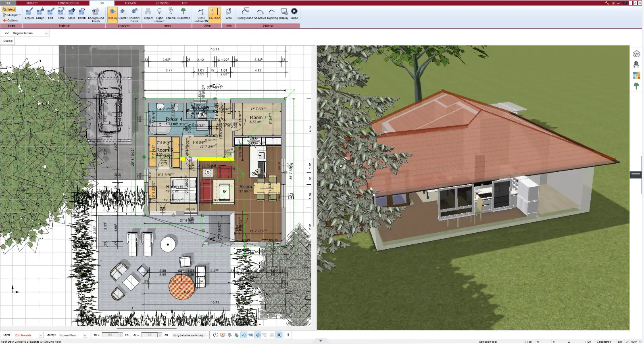Image resolution: width=644 pixels, height=344 pixels.
Task: Expand the Original terrain dropdown
Action: click(x=47, y=33)
